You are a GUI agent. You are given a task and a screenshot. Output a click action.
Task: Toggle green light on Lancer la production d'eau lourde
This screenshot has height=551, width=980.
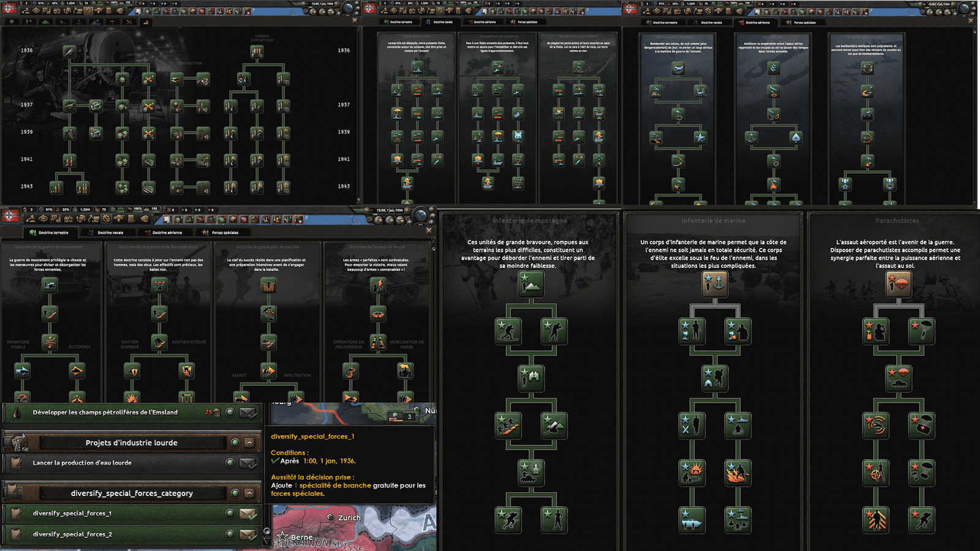tap(230, 463)
